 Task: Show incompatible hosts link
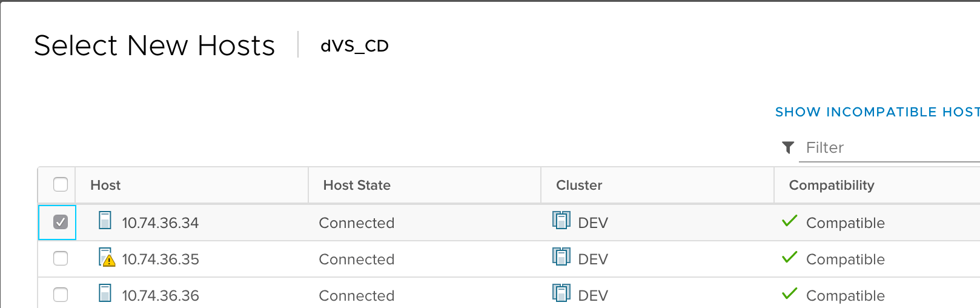click(877, 112)
